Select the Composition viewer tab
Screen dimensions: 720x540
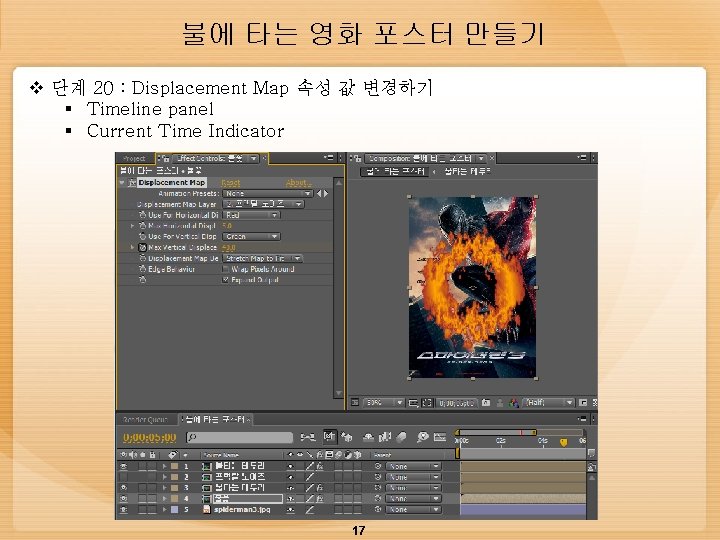pyautogui.click(x=420, y=158)
